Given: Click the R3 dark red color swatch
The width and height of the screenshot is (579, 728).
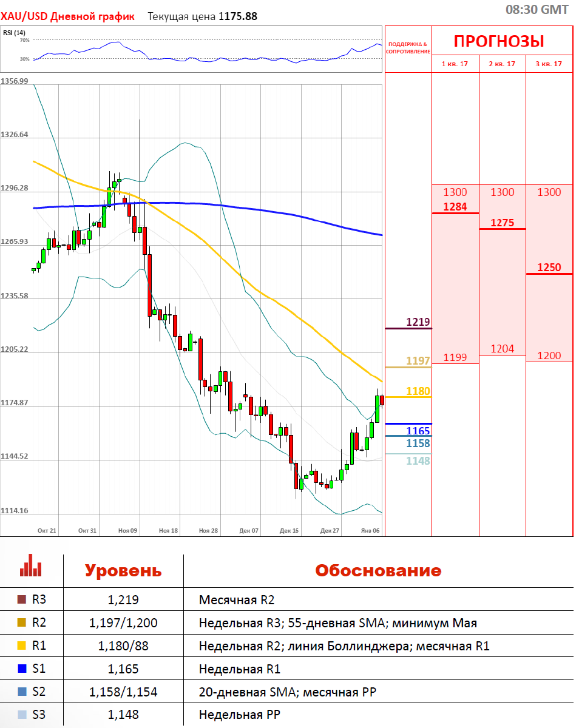Looking at the screenshot, I should point(22,600).
